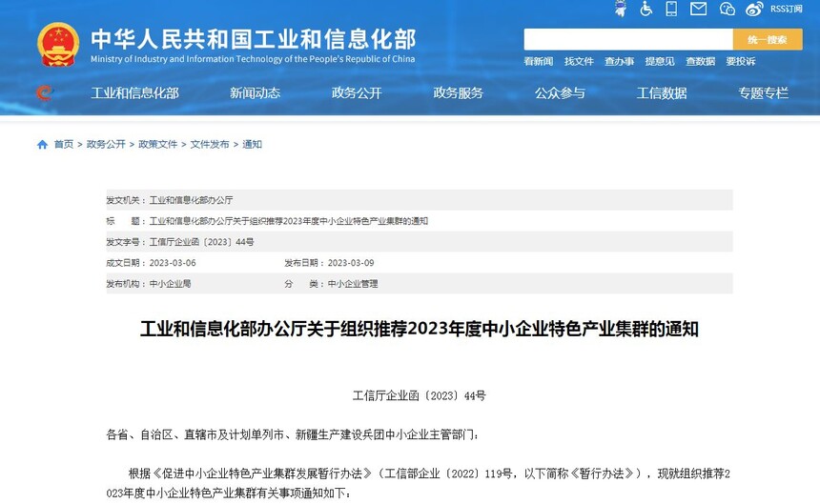820x504 pixels.
Task: Open the 提意见 quick link
Action: (660, 62)
